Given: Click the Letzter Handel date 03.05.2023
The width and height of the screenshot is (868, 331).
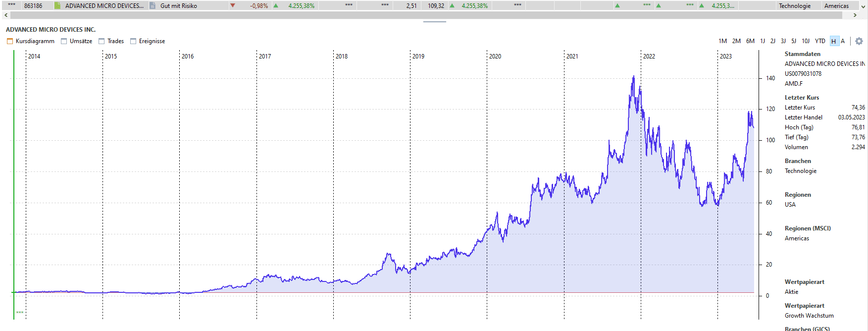Looking at the screenshot, I should point(852,117).
